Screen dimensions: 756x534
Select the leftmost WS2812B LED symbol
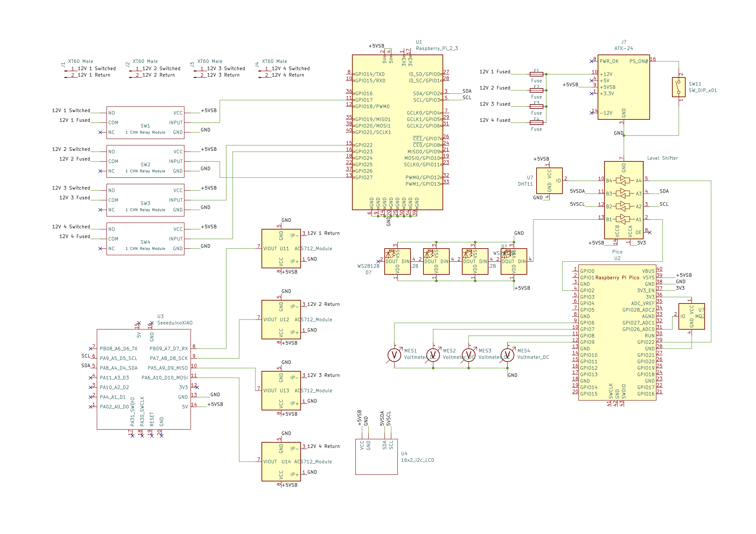coord(397,261)
